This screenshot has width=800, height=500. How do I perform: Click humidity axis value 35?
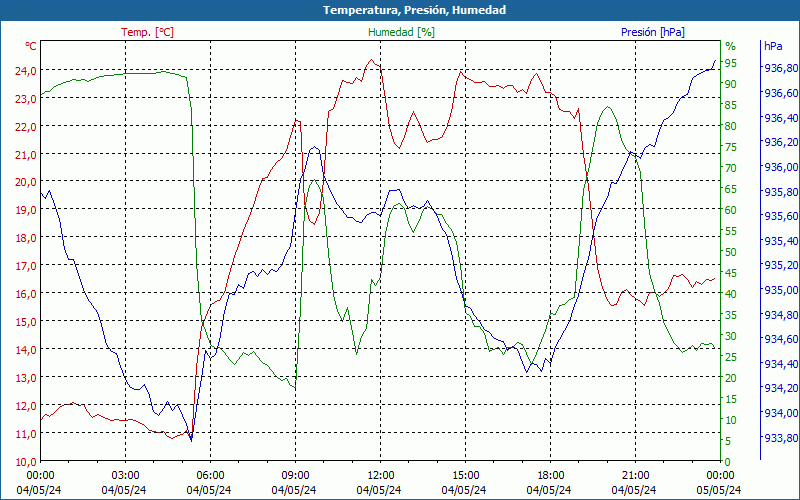pyautogui.click(x=731, y=315)
